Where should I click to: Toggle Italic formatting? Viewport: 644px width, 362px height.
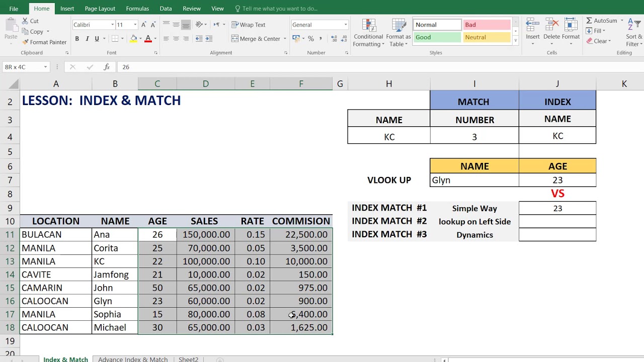(x=87, y=39)
